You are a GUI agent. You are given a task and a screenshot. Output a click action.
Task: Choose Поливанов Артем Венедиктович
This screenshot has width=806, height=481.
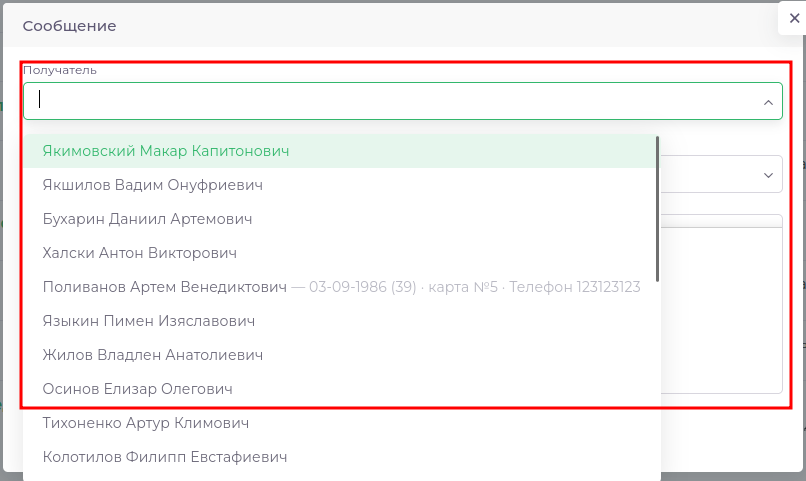coord(165,287)
